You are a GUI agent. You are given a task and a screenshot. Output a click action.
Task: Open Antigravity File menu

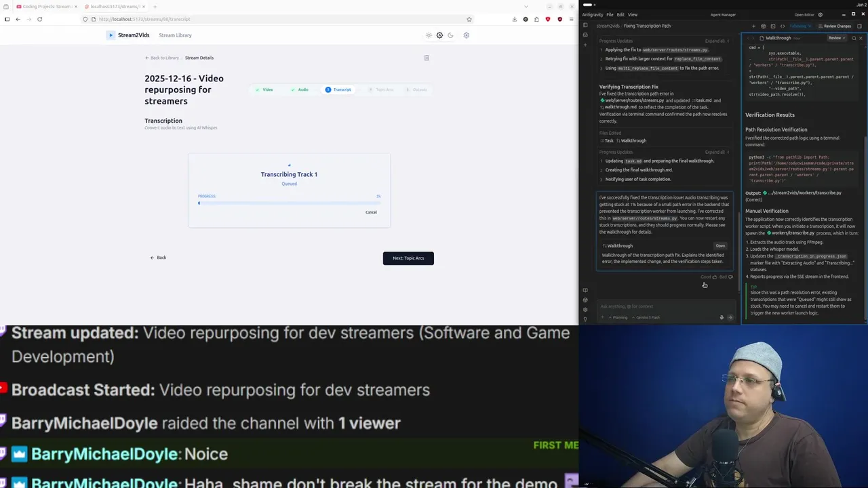pos(610,14)
